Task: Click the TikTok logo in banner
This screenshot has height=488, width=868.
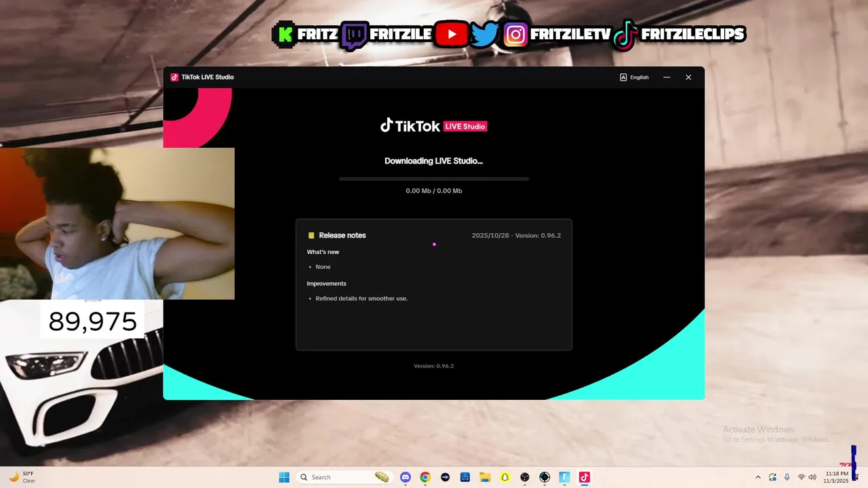Action: 625,35
